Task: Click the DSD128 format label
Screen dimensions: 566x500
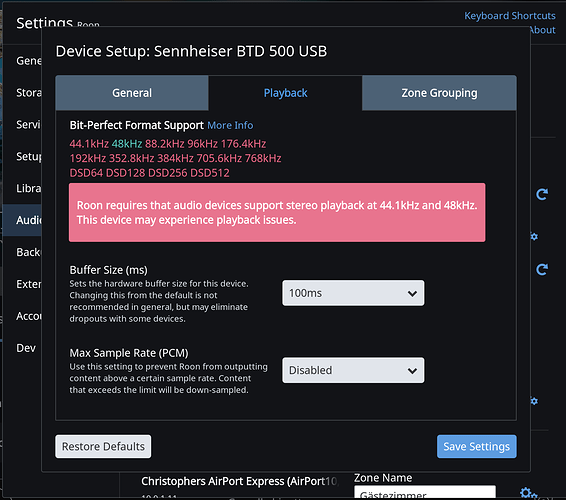Action: pos(126,173)
